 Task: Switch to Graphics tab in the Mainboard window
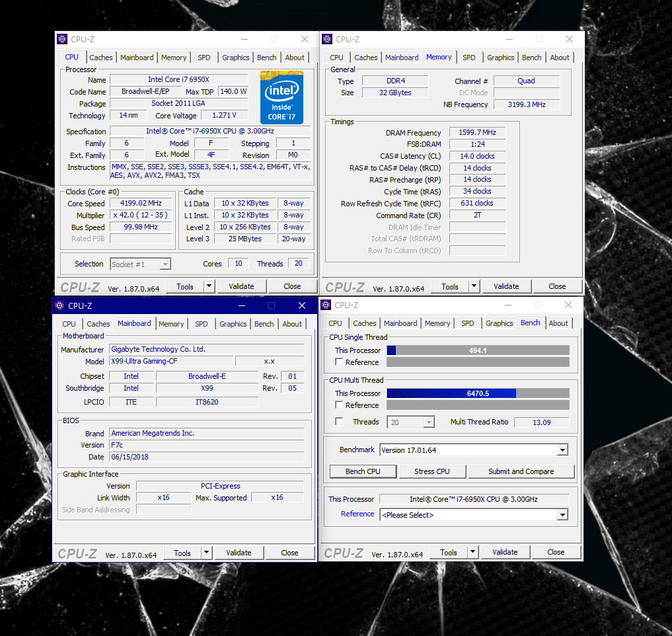point(233,324)
